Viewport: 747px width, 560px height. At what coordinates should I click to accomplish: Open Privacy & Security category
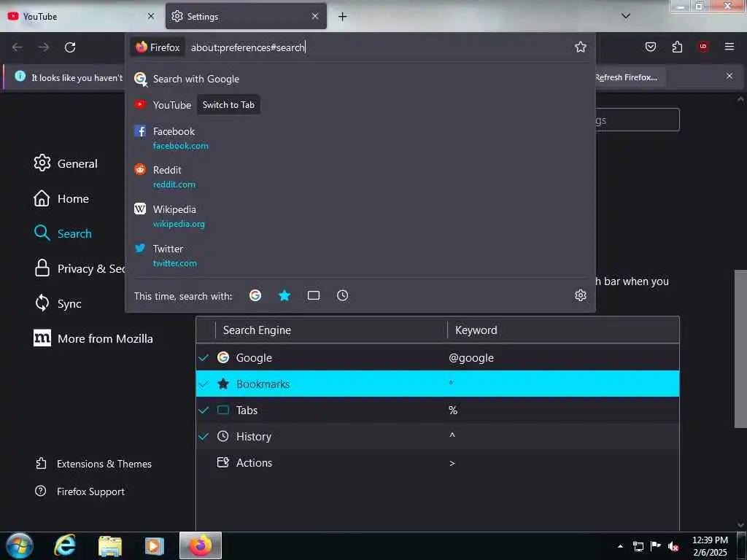point(79,268)
